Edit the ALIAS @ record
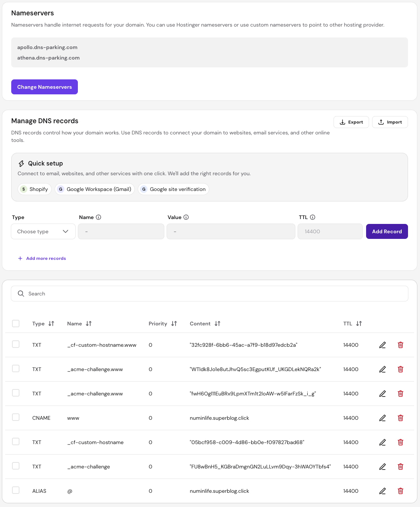This screenshot has width=420, height=507. (382, 491)
